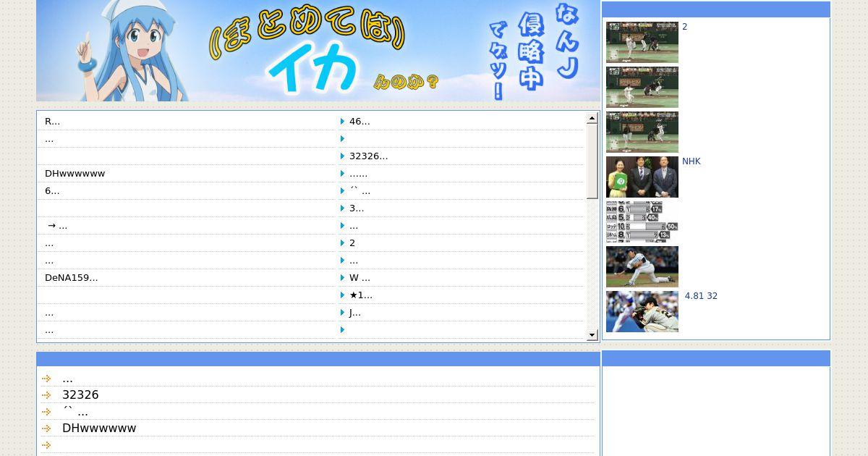Open the '3...' headline
Image resolution: width=868 pixels, height=456 pixels.
[x=357, y=208]
